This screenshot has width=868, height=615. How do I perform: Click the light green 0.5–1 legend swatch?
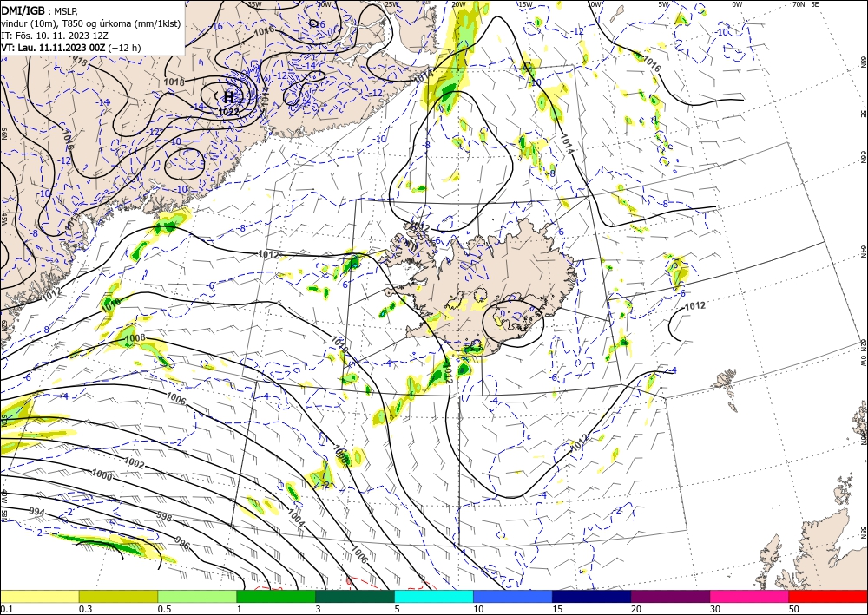(x=197, y=596)
